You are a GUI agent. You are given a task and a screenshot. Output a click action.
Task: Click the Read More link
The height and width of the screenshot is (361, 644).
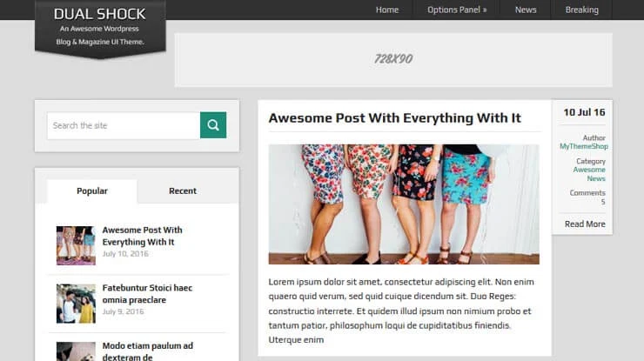585,224
